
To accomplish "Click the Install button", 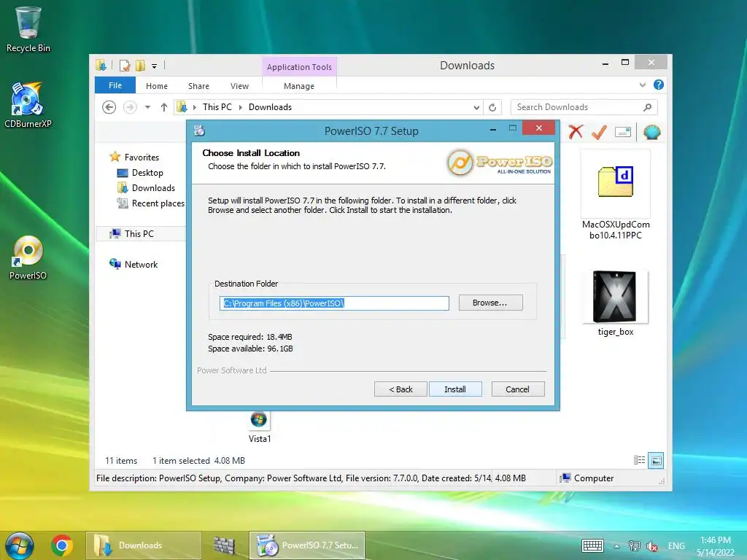I will [x=455, y=389].
